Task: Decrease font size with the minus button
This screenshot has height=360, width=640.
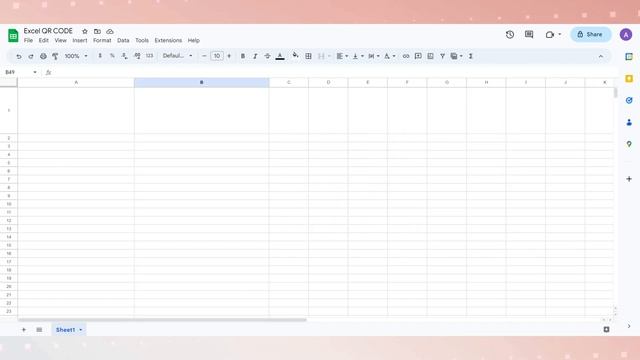Action: 204,56
